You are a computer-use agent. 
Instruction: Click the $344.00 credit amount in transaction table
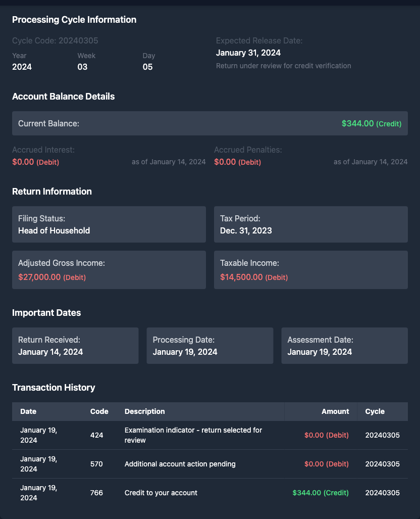tap(321, 493)
